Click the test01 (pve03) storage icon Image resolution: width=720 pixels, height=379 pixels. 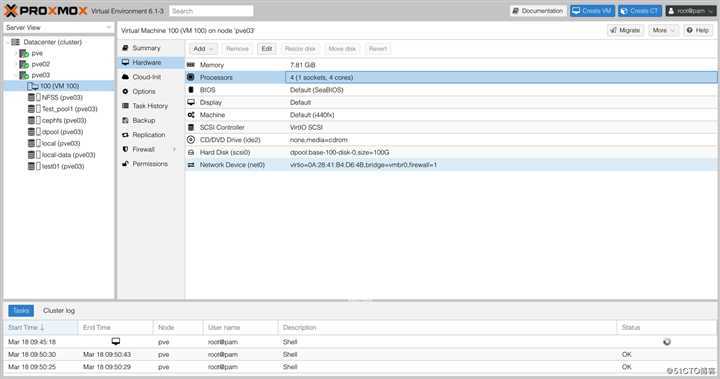coord(34,166)
